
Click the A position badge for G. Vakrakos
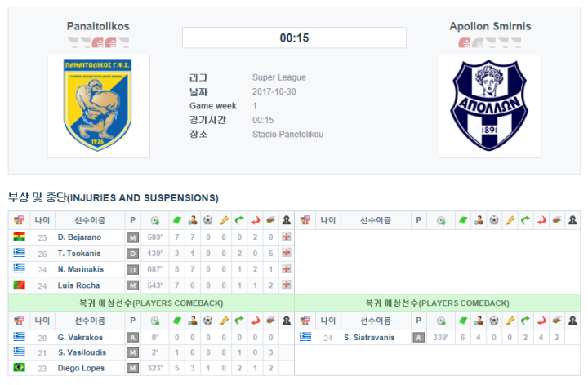[132, 338]
